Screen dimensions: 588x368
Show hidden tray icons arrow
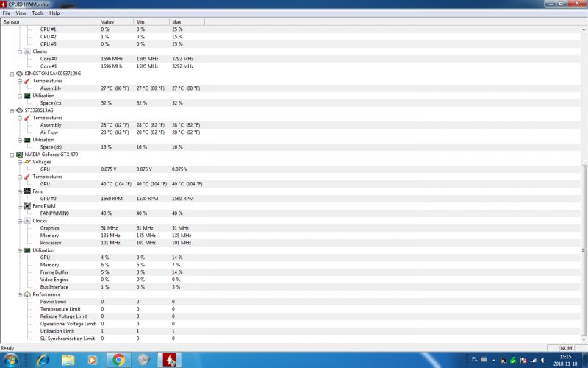pos(493,360)
